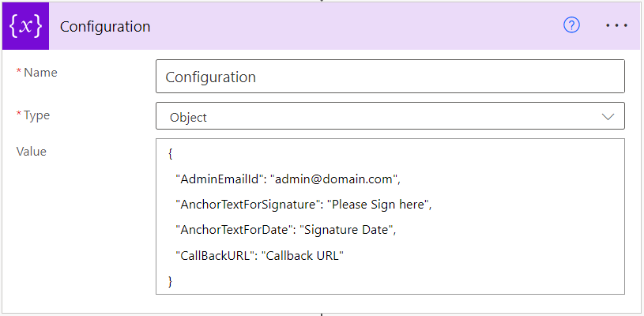Click the opening curly brace in the Value
The width and height of the screenshot is (644, 316).
click(x=170, y=154)
